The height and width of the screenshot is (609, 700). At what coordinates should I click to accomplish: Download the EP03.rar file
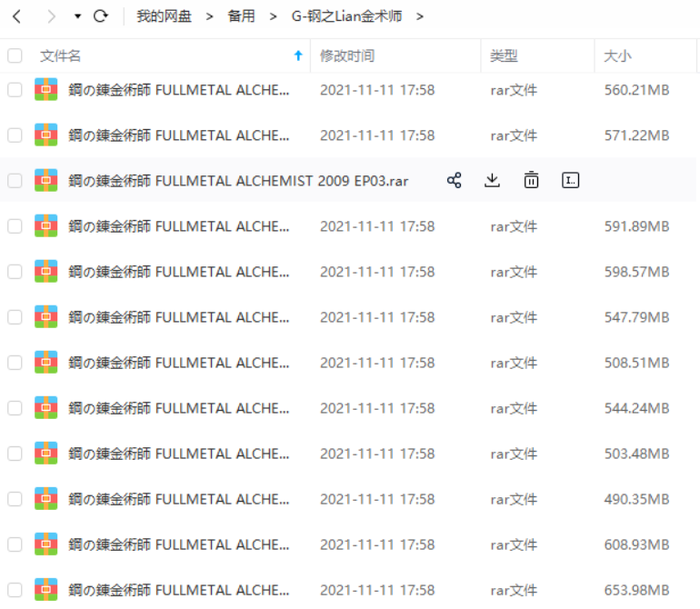tap(492, 180)
